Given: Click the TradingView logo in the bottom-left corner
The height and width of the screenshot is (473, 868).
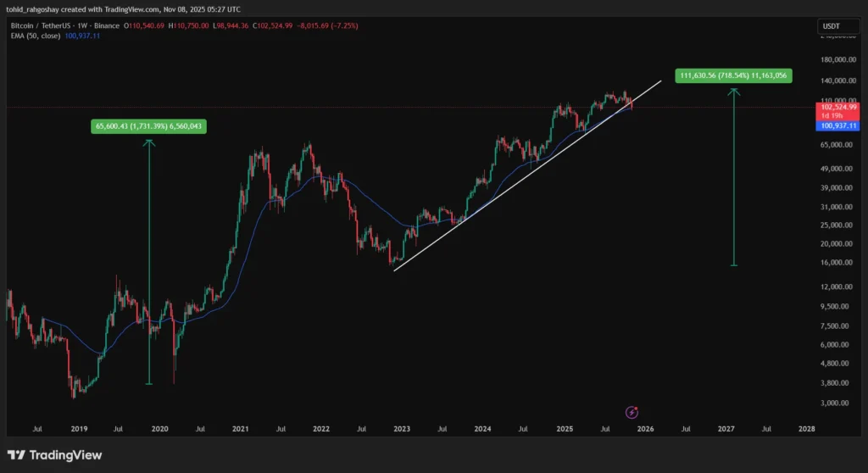Looking at the screenshot, I should tap(54, 455).
